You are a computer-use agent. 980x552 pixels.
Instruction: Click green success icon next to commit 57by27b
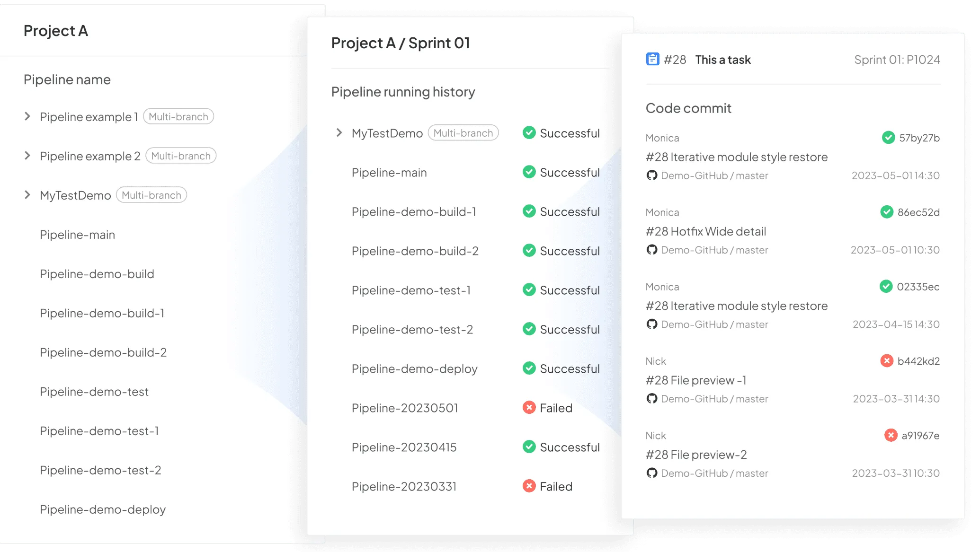click(888, 138)
